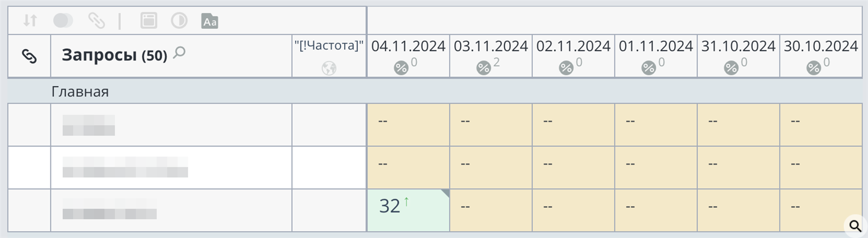Click the black link icon in header
The image size is (868, 238).
click(x=29, y=55)
